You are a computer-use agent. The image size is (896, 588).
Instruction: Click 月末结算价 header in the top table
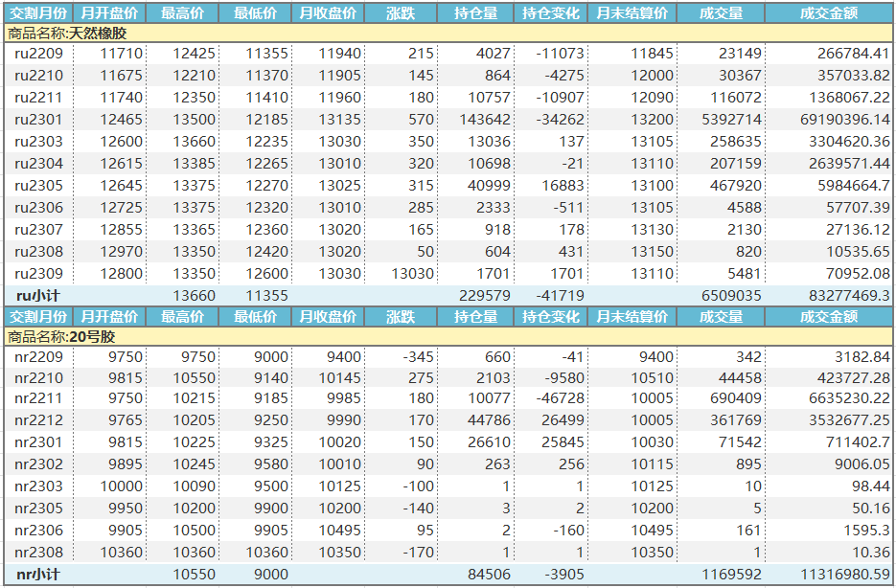[x=632, y=13]
